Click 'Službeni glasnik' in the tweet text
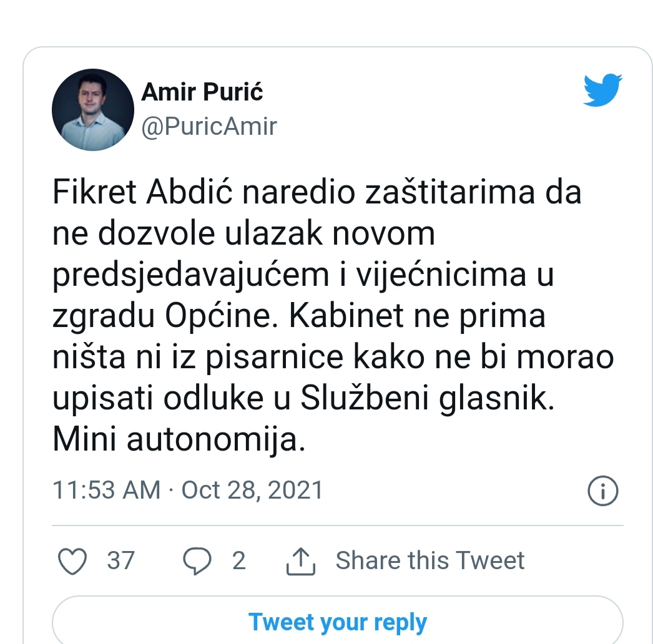Viewport: 653px width, 644px height. [x=427, y=399]
